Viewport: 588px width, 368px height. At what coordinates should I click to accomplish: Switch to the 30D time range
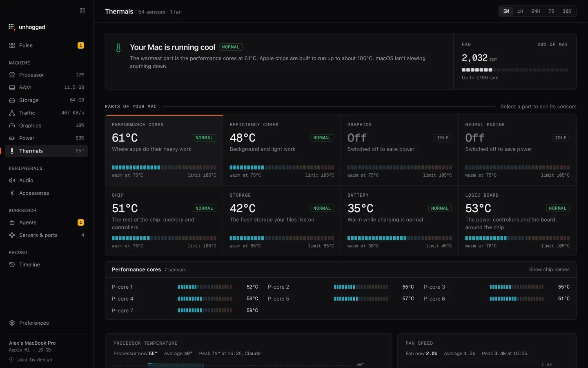click(567, 11)
